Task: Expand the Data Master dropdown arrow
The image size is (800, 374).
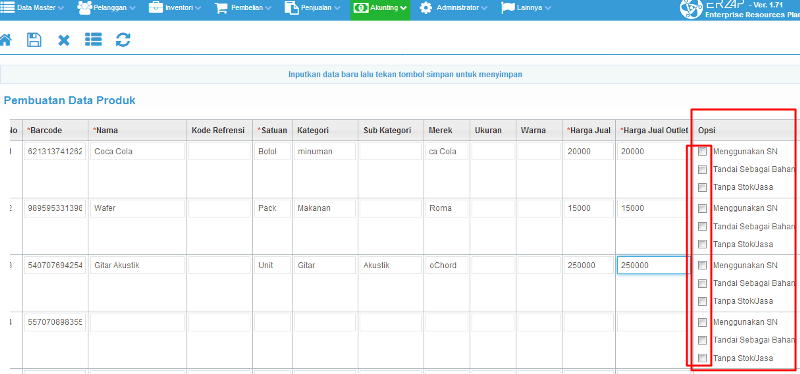Action: pyautogui.click(x=61, y=8)
